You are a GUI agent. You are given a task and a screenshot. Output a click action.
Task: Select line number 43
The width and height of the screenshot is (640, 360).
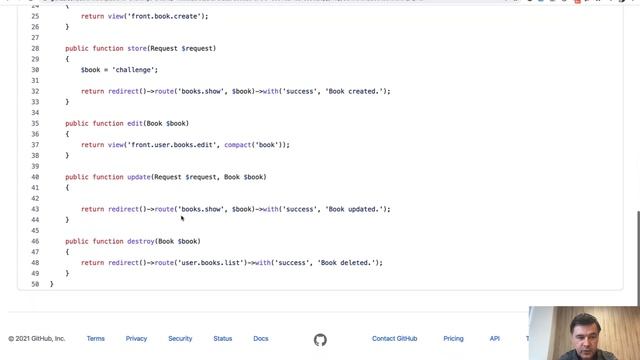pos(35,209)
